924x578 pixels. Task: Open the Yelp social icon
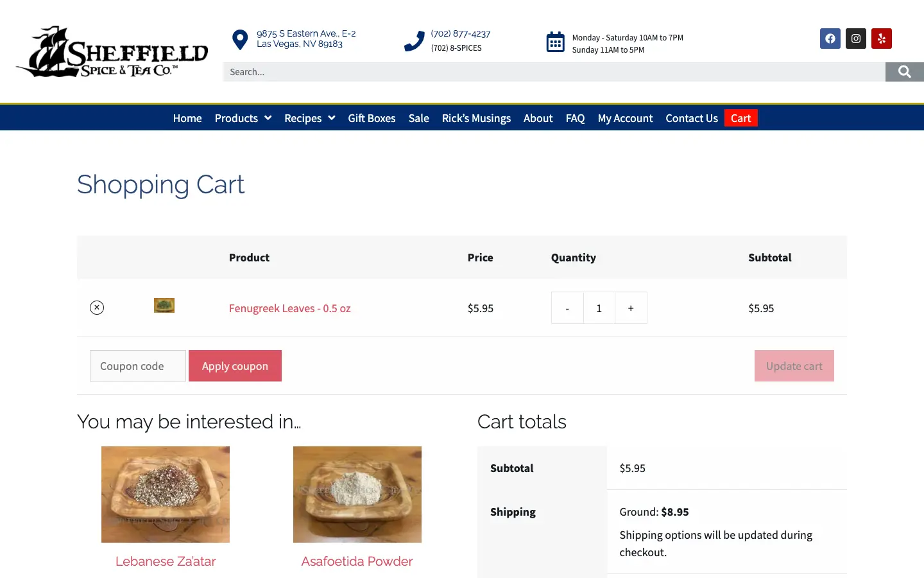click(881, 39)
